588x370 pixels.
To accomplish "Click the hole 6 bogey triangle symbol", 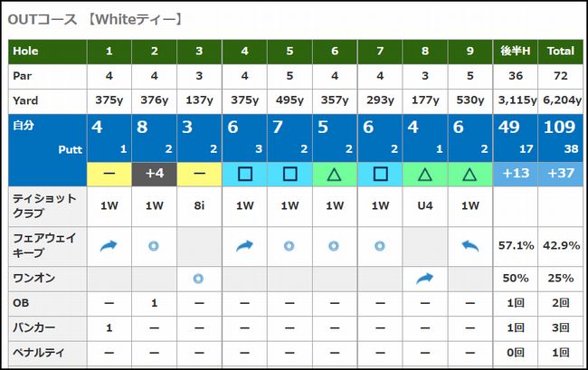I will (335, 174).
